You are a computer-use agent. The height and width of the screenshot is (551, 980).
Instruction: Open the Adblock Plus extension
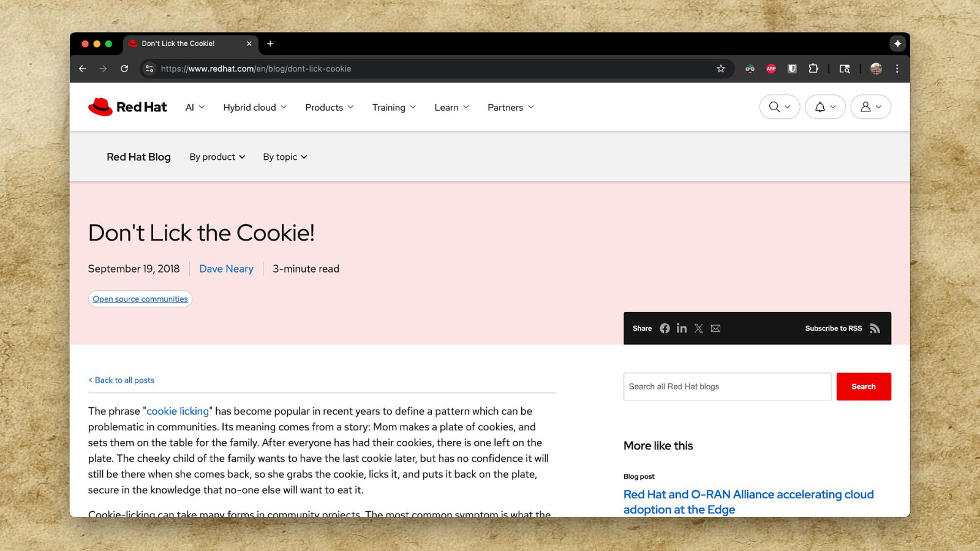click(x=771, y=69)
